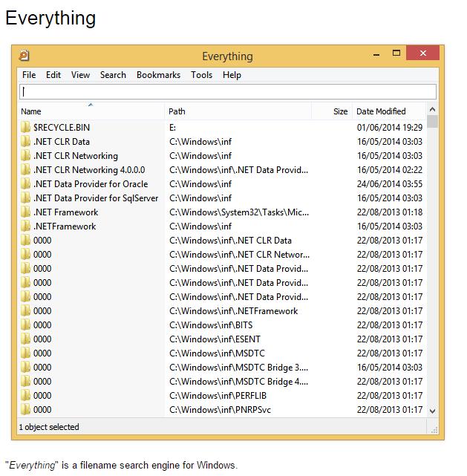
Task: Click the status bar resize grip
Action: (434, 429)
